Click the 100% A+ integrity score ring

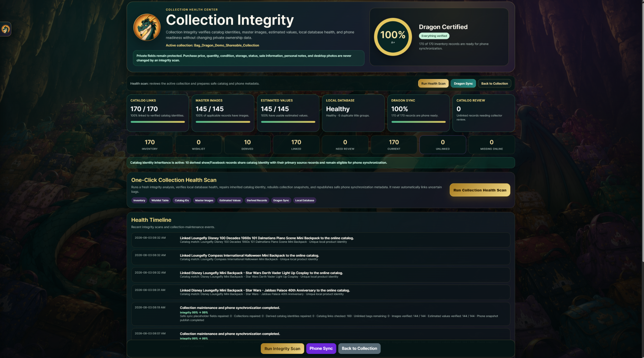393,37
